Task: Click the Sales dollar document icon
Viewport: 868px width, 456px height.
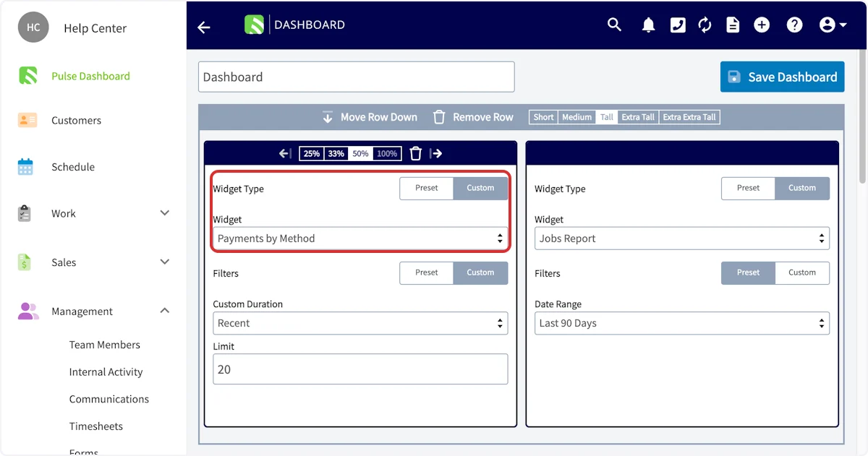Action: [x=25, y=262]
